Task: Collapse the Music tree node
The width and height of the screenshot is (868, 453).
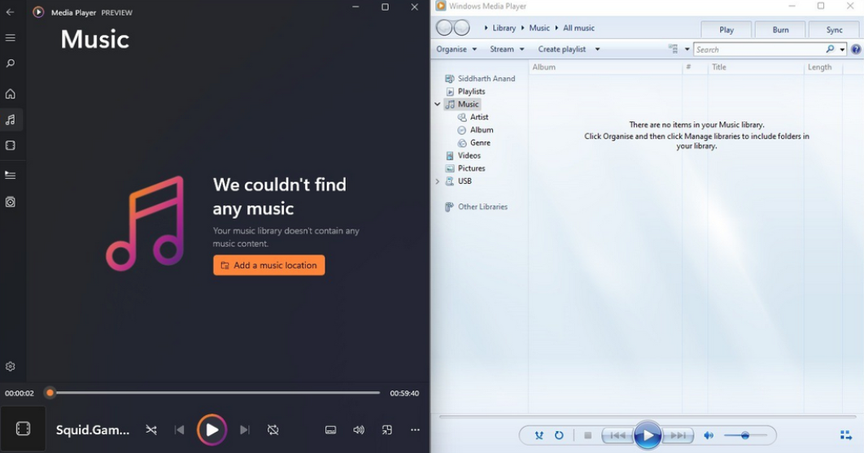Action: point(438,104)
